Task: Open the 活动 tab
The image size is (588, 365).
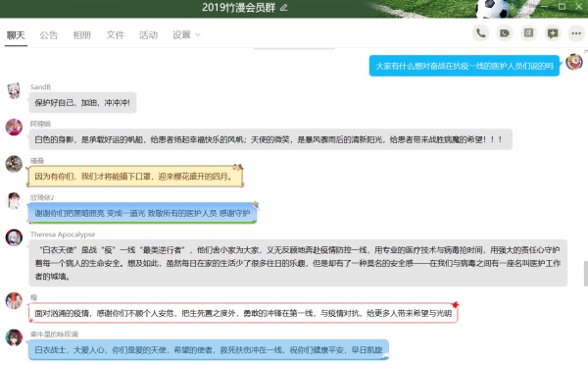Action: [149, 35]
